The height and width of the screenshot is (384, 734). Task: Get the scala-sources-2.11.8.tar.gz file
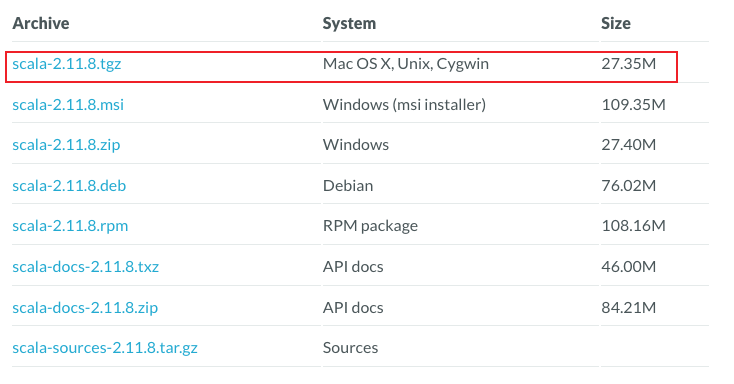(x=105, y=348)
